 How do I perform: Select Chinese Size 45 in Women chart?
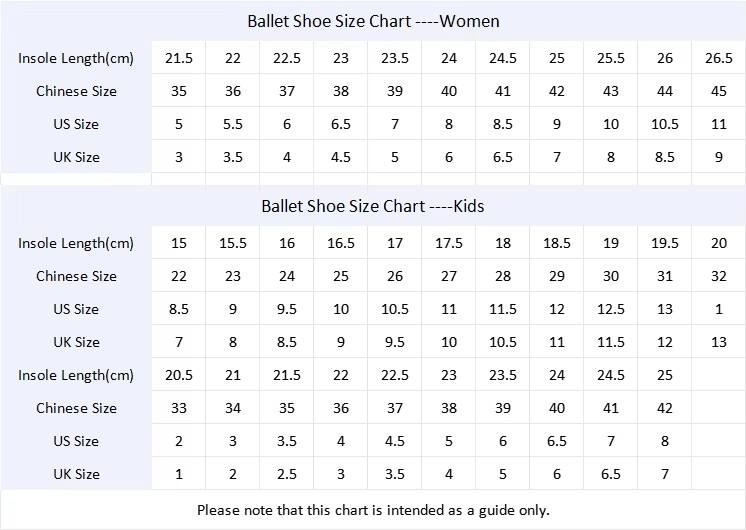point(719,91)
